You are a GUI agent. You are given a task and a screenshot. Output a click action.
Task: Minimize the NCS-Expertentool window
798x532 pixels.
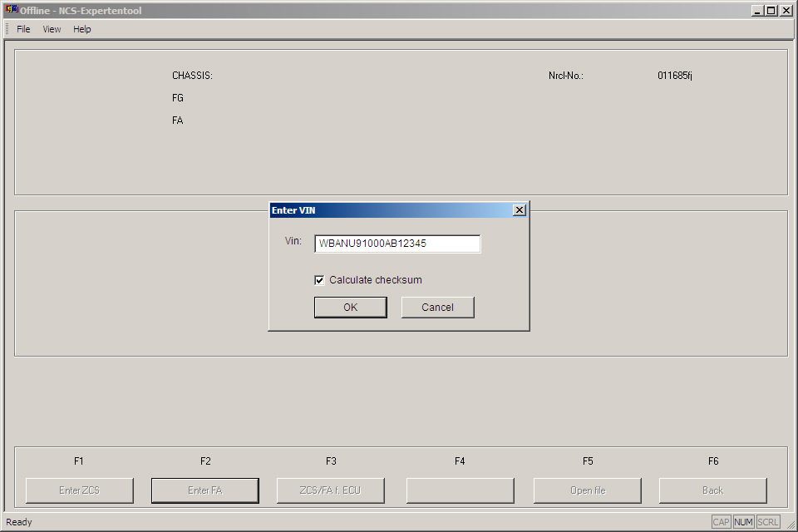point(757,10)
